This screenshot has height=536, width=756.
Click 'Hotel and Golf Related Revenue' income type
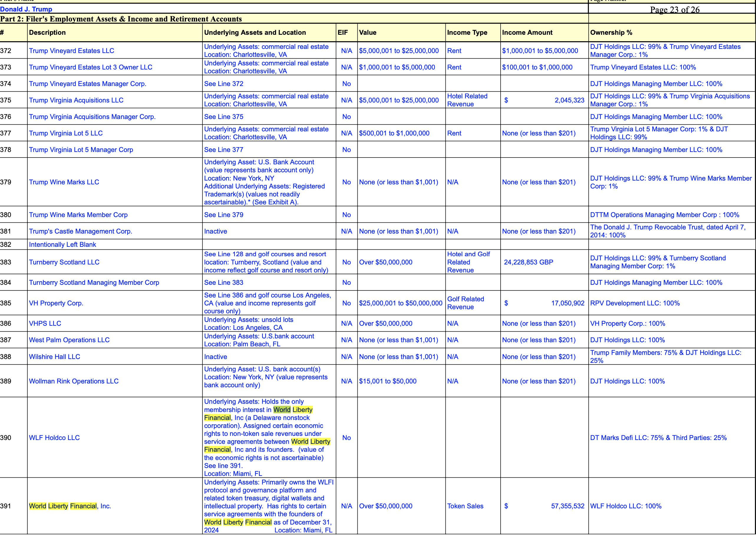click(x=468, y=262)
